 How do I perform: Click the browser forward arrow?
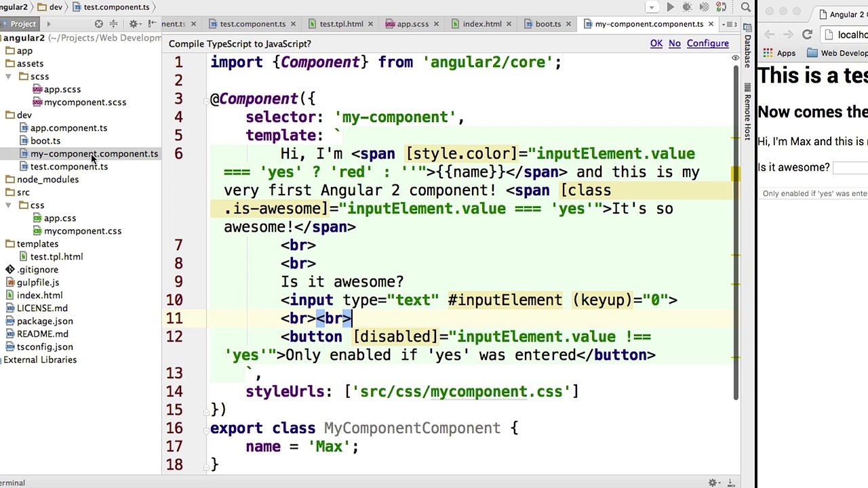click(x=787, y=35)
